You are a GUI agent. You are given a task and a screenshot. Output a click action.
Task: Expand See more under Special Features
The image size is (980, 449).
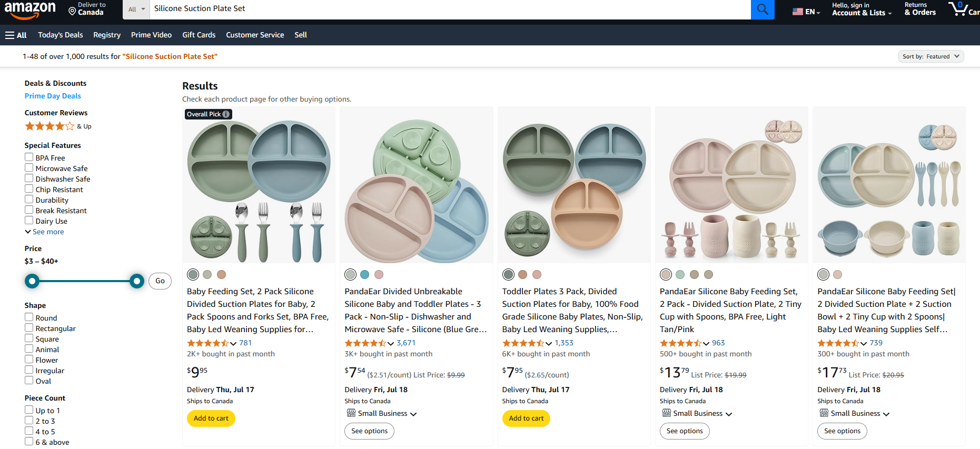(x=44, y=232)
